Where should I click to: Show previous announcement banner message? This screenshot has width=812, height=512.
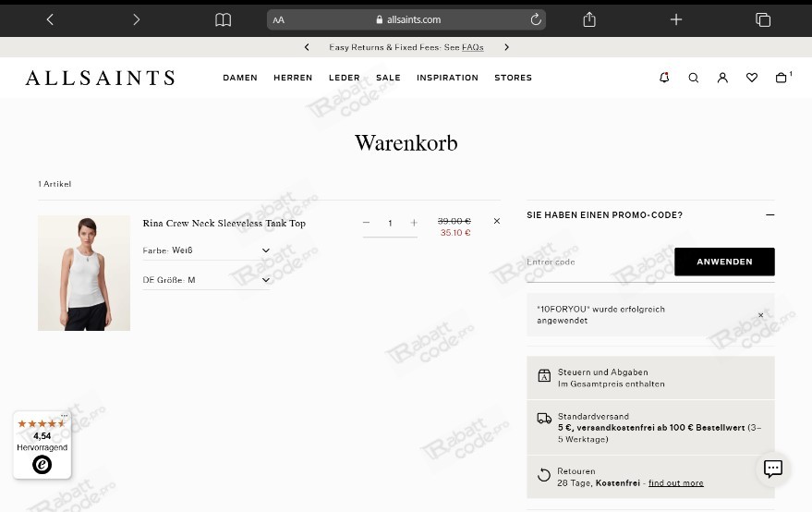click(307, 47)
